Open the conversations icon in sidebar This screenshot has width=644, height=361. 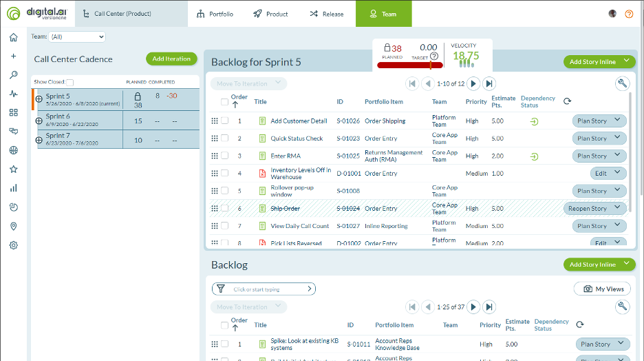pos(14,131)
